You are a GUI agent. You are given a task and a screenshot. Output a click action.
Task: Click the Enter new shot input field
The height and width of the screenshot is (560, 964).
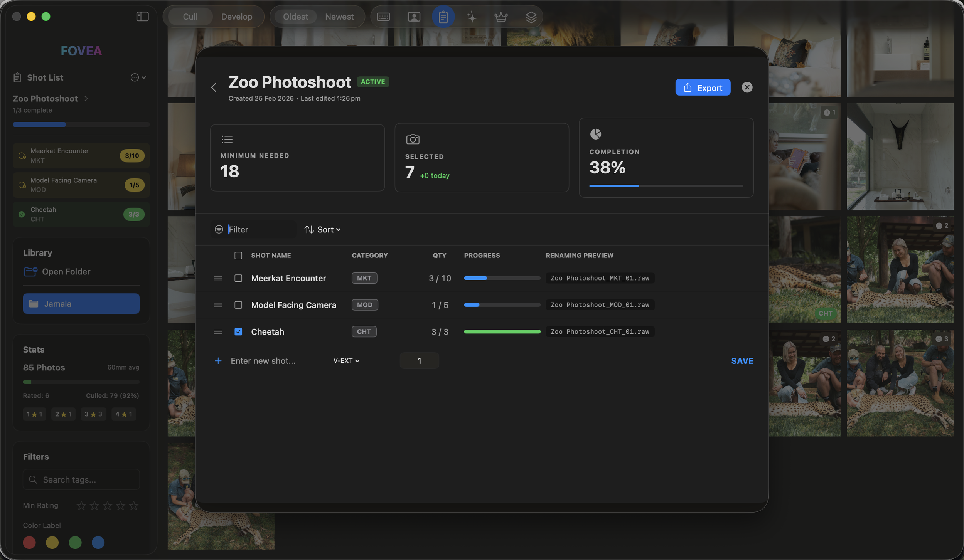pos(263,360)
